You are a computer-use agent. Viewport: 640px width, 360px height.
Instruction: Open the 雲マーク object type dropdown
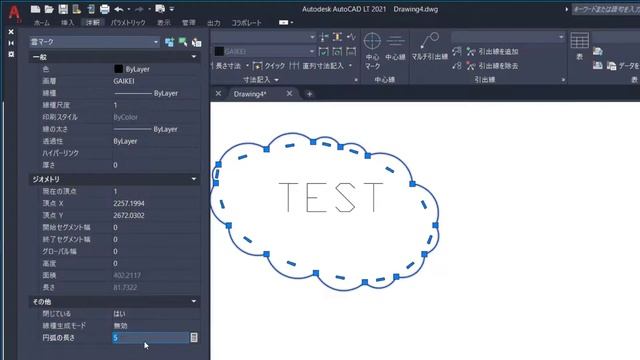coord(94,42)
